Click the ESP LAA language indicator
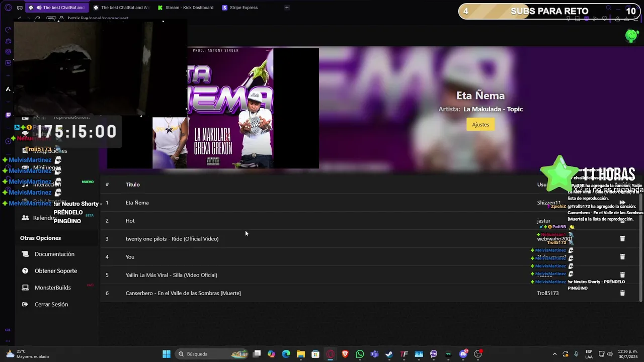This screenshot has height=362, width=644. [x=589, y=354]
